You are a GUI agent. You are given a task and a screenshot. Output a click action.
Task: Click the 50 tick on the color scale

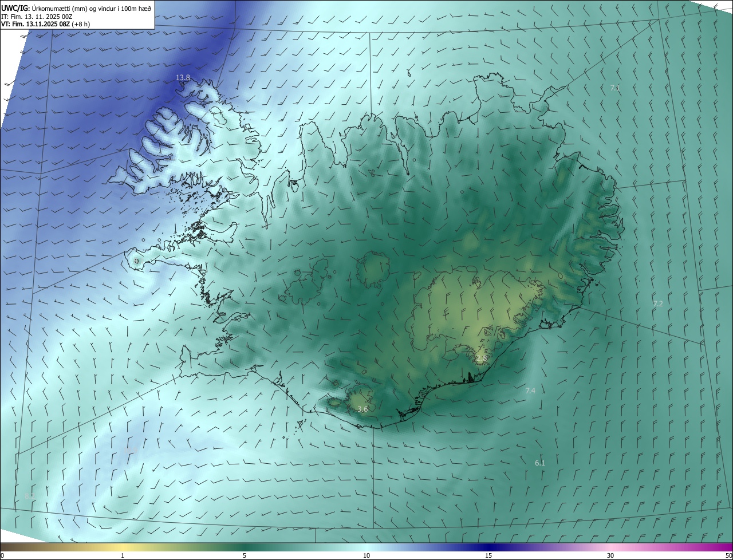[728, 555]
